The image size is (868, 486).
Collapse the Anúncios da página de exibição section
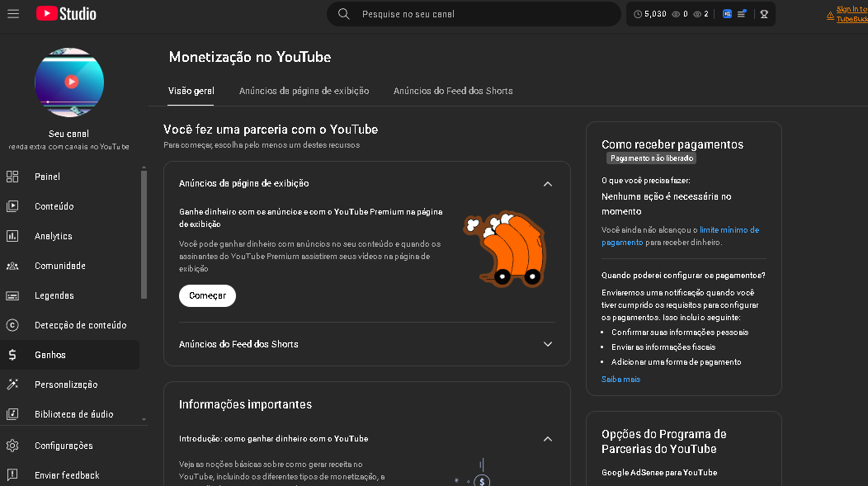[548, 184]
